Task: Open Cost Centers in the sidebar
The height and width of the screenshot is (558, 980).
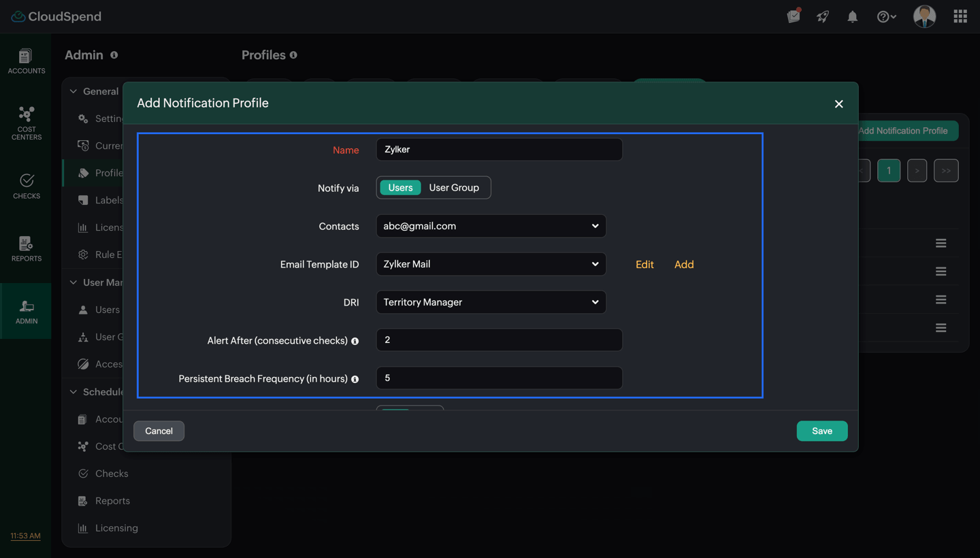Action: tap(26, 123)
